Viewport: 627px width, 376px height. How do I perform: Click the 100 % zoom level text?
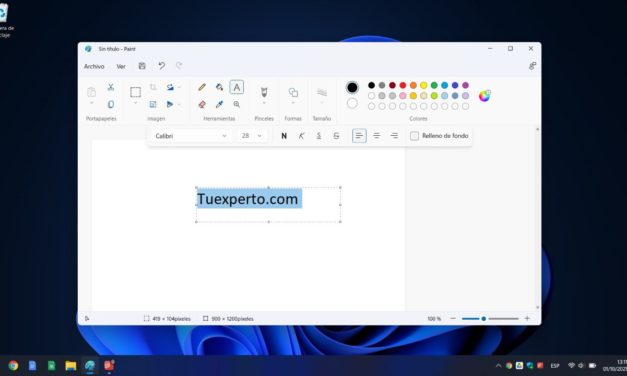434,319
